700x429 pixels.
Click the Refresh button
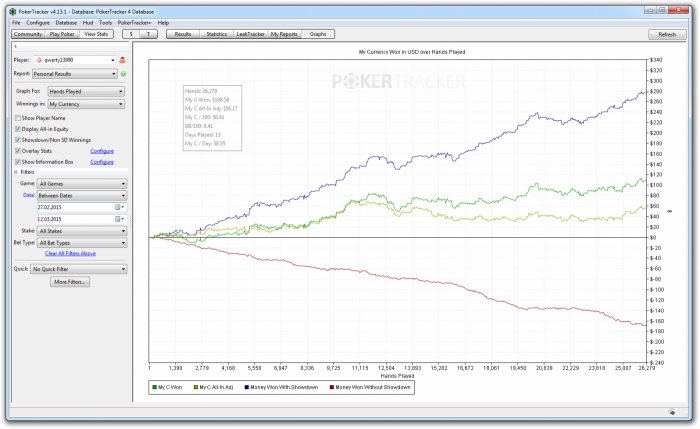667,34
